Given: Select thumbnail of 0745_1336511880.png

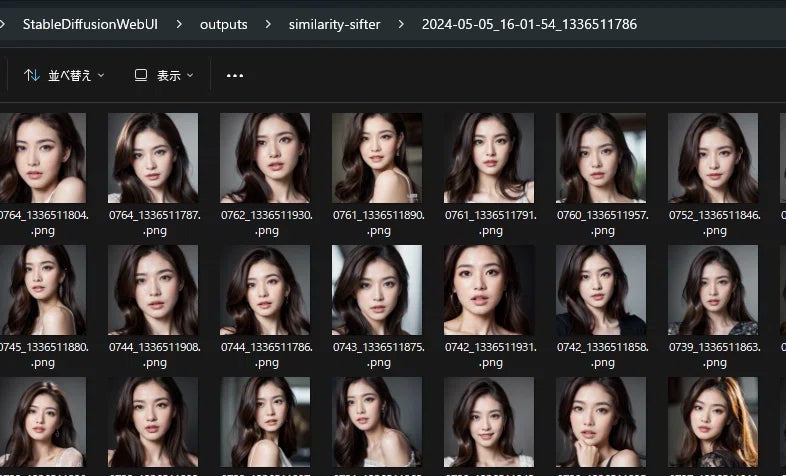Looking at the screenshot, I should click(43, 290).
